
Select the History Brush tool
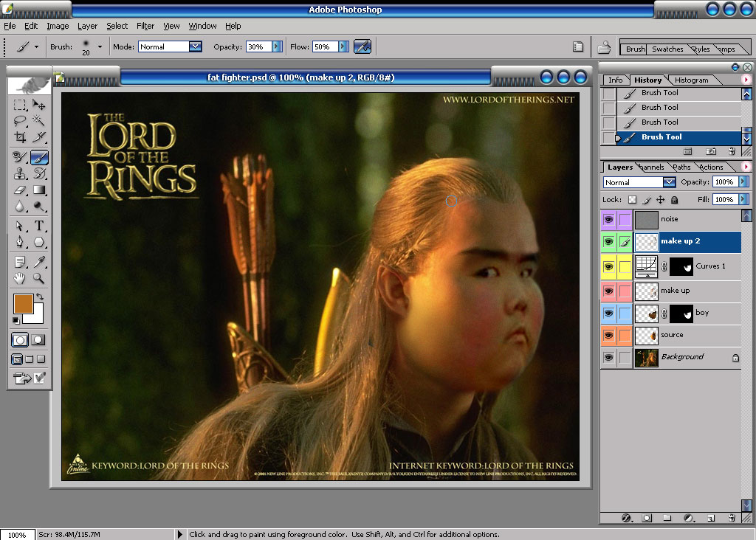click(x=39, y=173)
